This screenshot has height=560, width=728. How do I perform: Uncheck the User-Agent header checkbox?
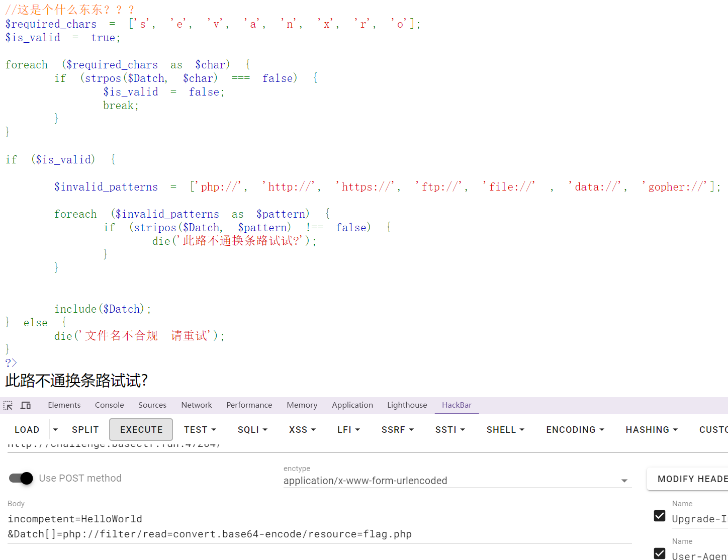[x=660, y=553]
